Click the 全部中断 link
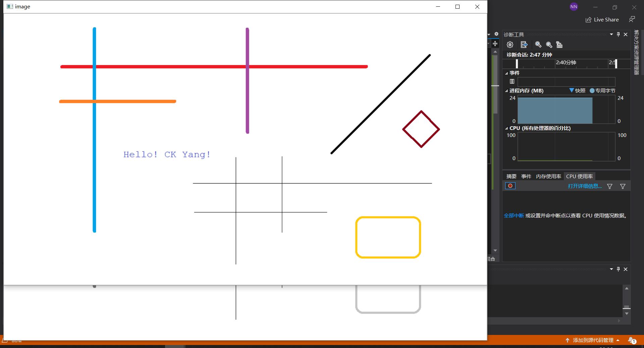Screen dimensions: 644x348 point(514,216)
